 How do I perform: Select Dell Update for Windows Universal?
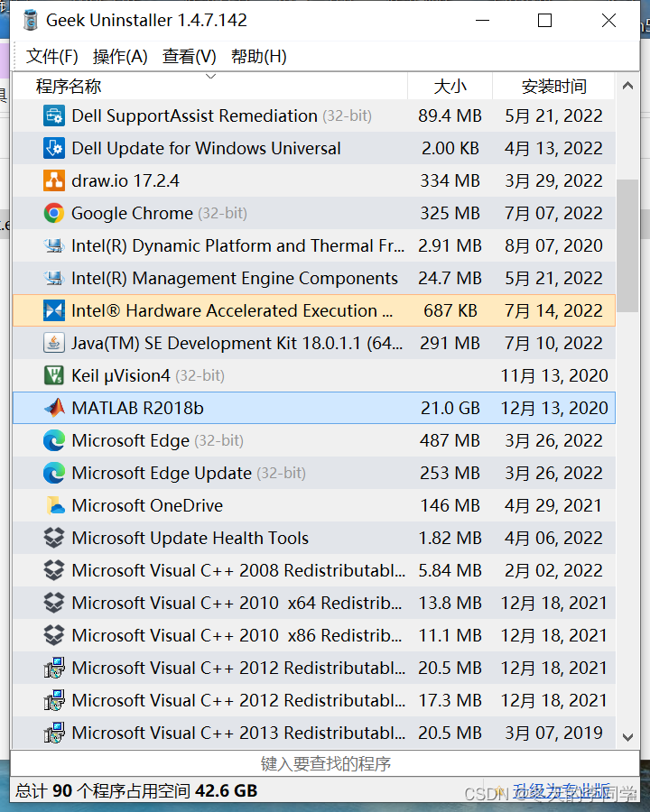coord(314,148)
